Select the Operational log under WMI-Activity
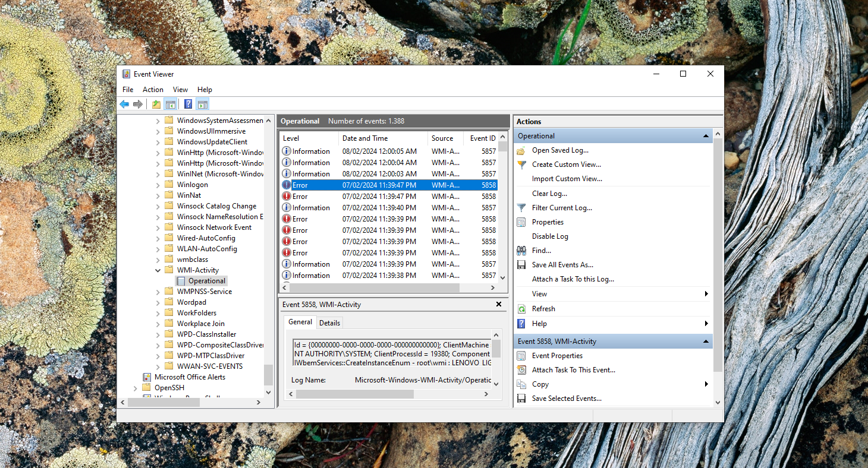The image size is (868, 468). click(206, 281)
